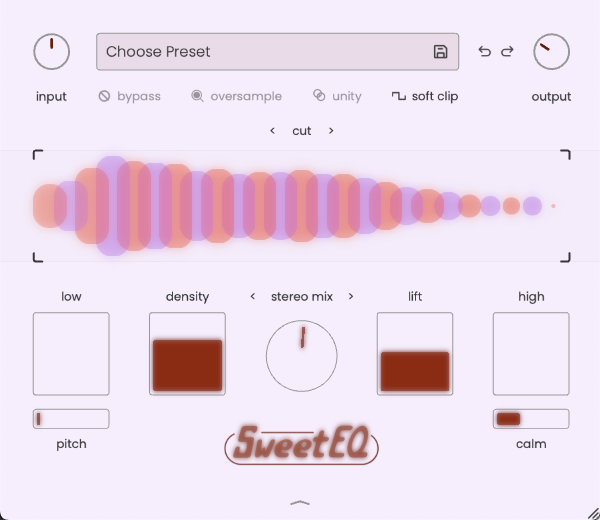600x520 pixels.
Task: Click the redo arrow icon
Action: tap(507, 51)
